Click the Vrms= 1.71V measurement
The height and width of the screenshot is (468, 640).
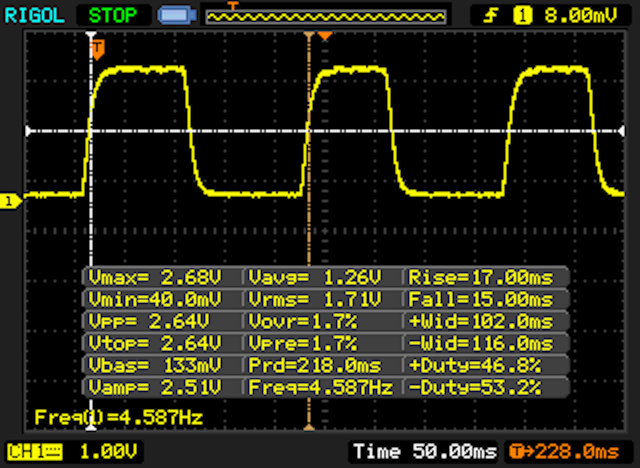point(315,299)
